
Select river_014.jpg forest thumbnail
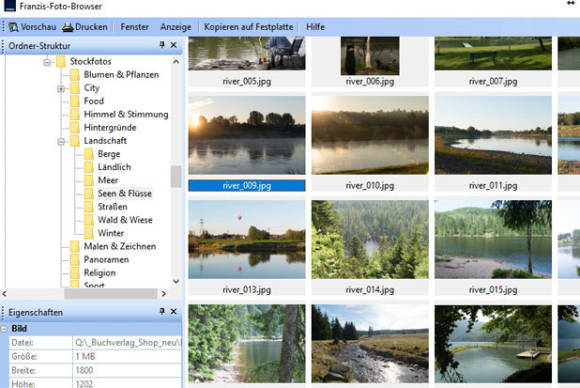click(370, 239)
